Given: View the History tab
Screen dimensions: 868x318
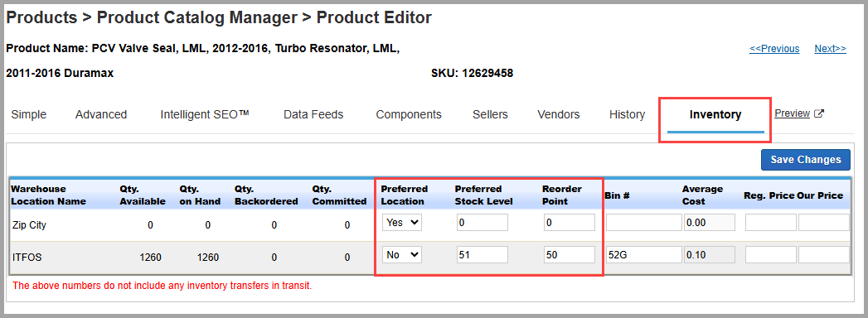Looking at the screenshot, I should [628, 114].
